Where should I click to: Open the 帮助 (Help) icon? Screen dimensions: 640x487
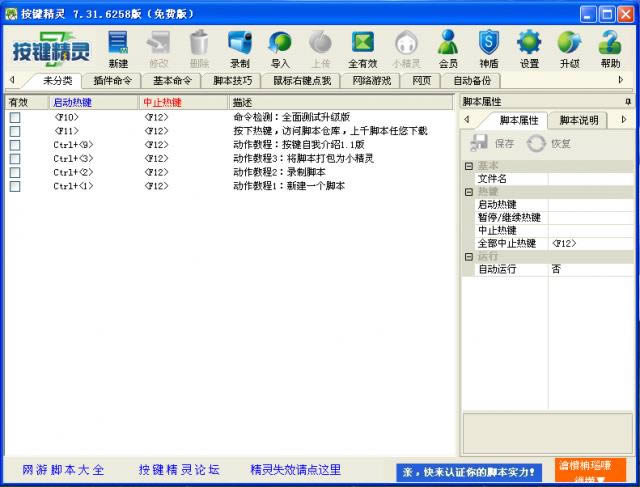pos(610,48)
